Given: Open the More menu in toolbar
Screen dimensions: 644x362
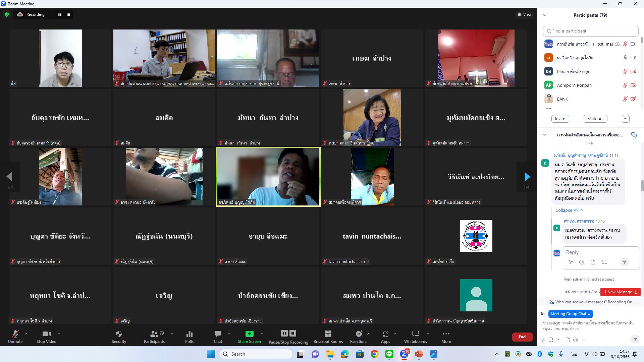Looking at the screenshot, I should coord(446,334).
